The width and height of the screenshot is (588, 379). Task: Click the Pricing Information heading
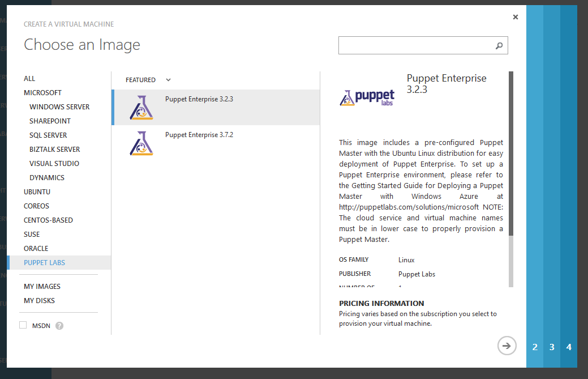click(x=381, y=304)
